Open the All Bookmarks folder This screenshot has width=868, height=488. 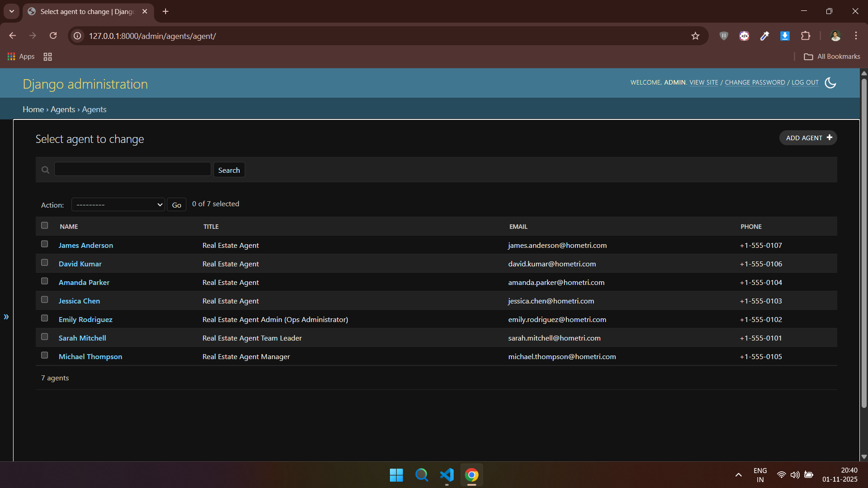832,57
